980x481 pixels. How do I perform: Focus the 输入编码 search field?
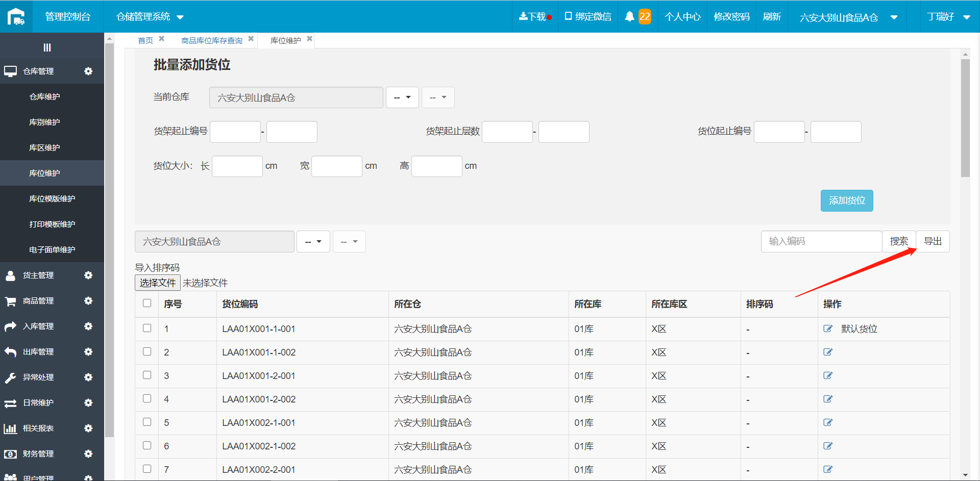coord(821,241)
